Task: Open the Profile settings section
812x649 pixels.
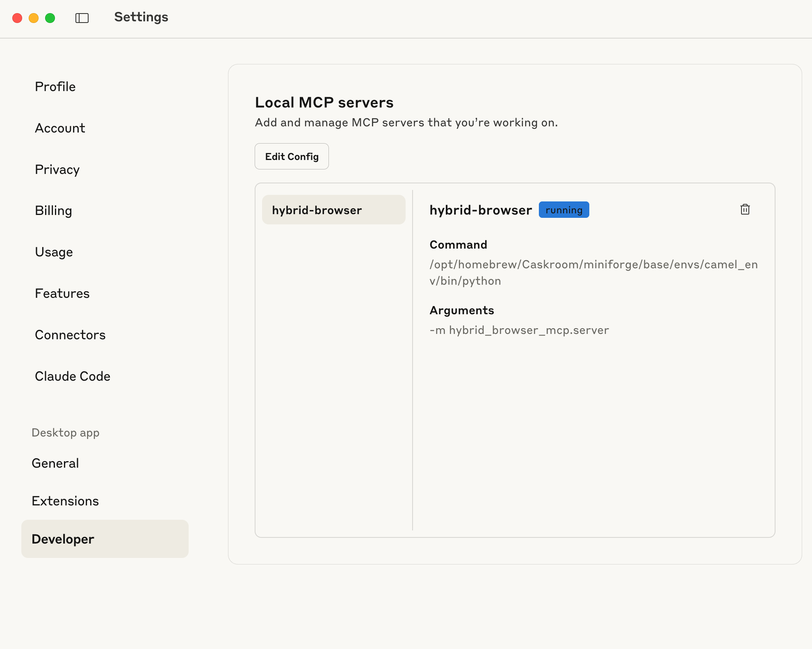Action: tap(55, 87)
